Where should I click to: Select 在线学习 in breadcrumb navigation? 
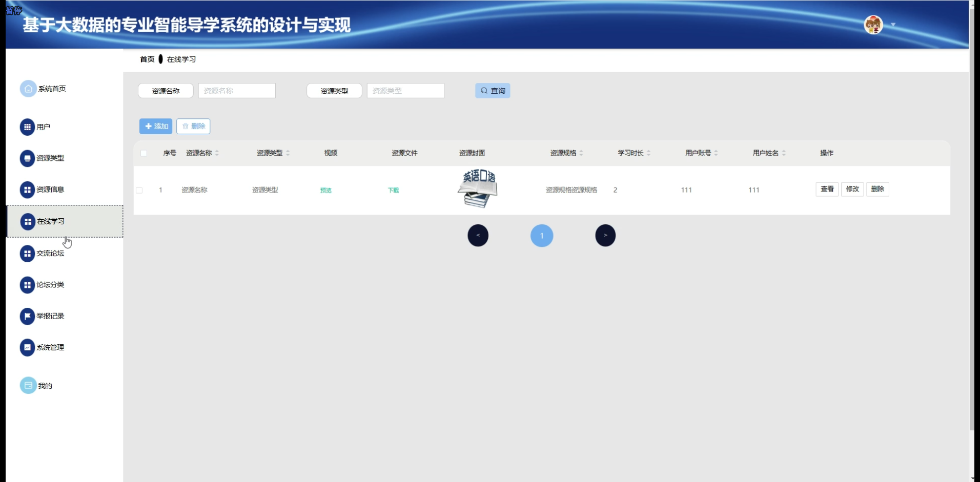[180, 59]
